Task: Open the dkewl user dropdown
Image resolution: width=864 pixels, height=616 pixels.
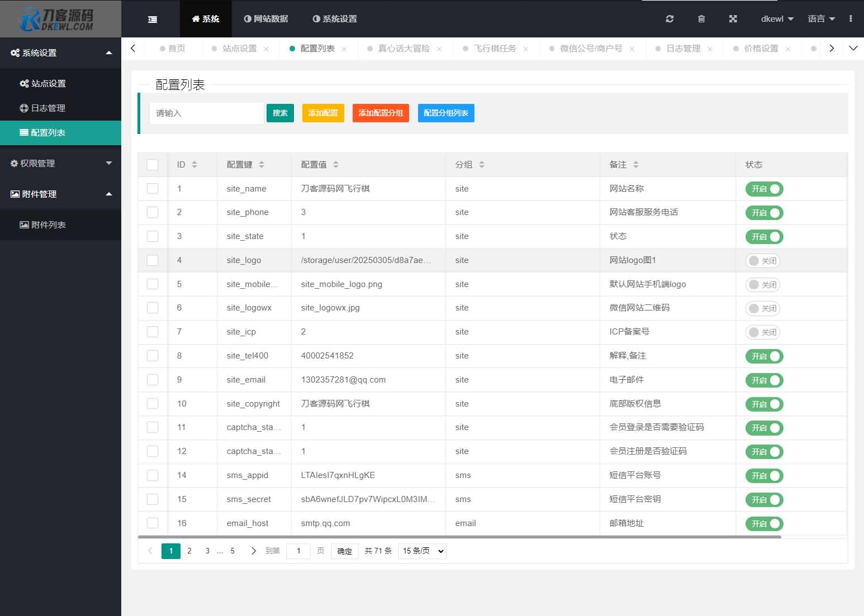Action: pos(777,19)
